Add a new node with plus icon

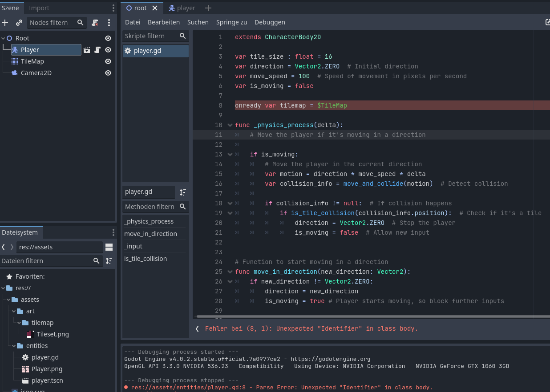click(5, 23)
